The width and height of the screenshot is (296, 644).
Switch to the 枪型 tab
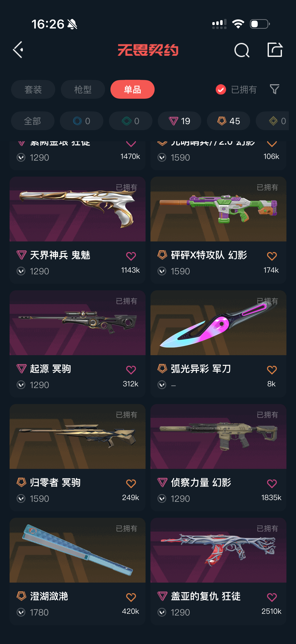click(x=83, y=89)
